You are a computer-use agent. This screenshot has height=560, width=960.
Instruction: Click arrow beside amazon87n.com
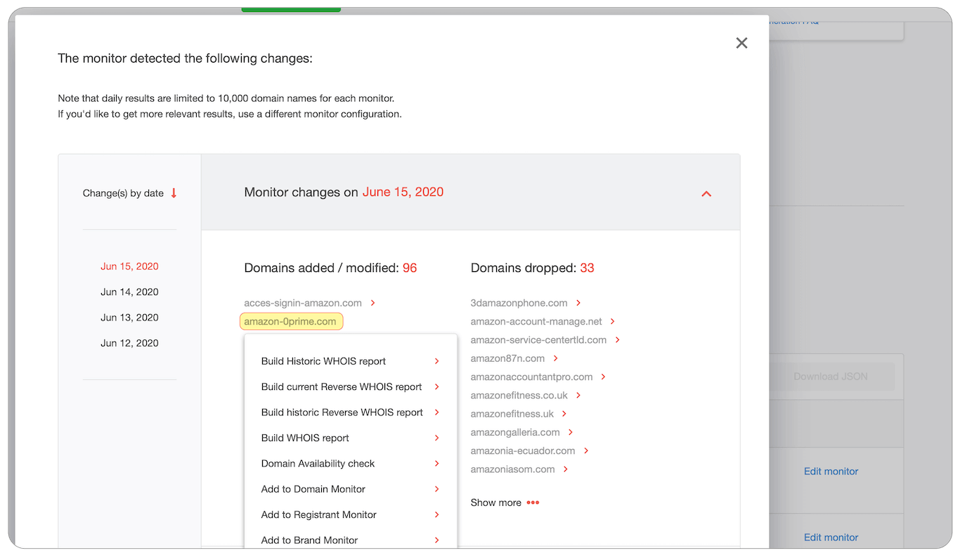click(x=556, y=358)
